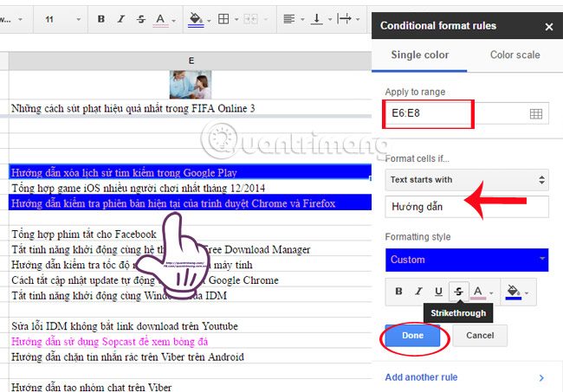Expand the merge cells dropdown arrow
This screenshot has width=563, height=392.
point(266,19)
